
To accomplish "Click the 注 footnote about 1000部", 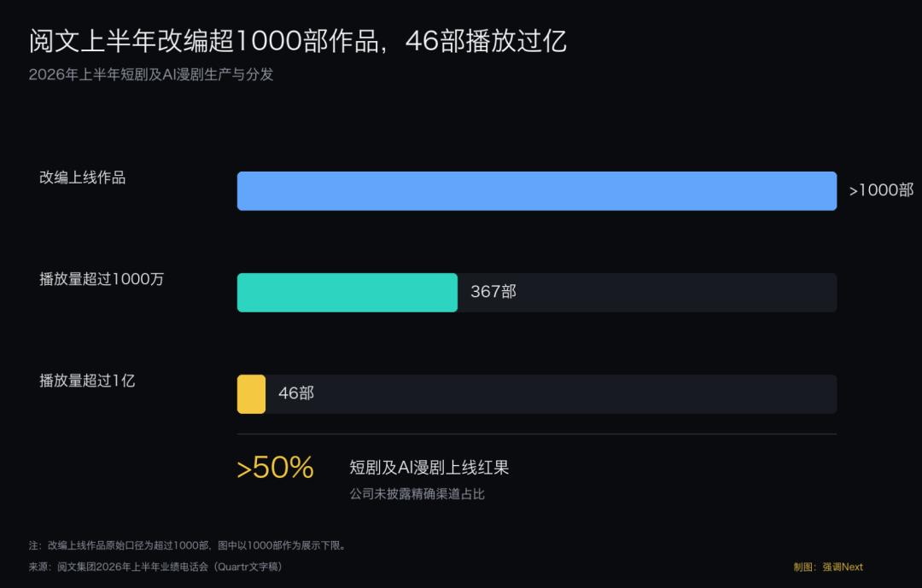I will 188,545.
